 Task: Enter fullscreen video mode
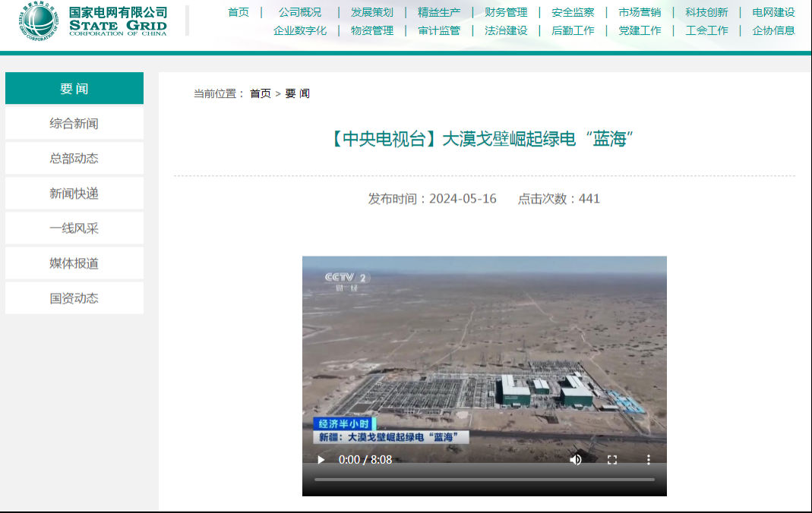(x=612, y=460)
